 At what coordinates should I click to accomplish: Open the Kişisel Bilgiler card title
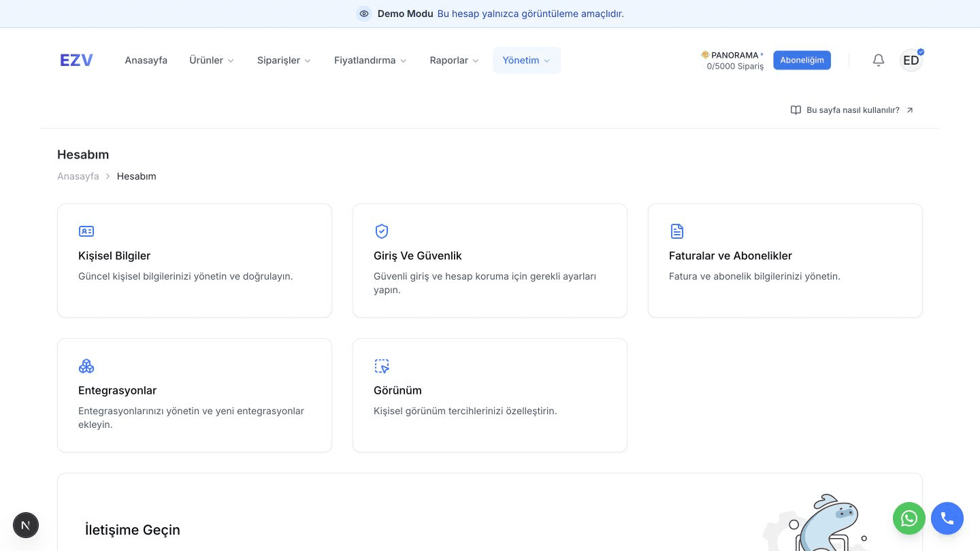coord(114,256)
